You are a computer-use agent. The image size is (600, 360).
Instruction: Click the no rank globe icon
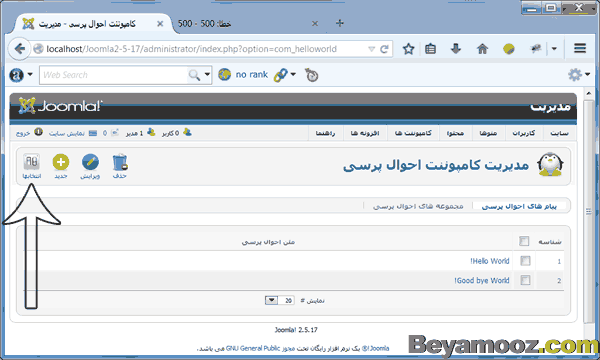pos(225,75)
